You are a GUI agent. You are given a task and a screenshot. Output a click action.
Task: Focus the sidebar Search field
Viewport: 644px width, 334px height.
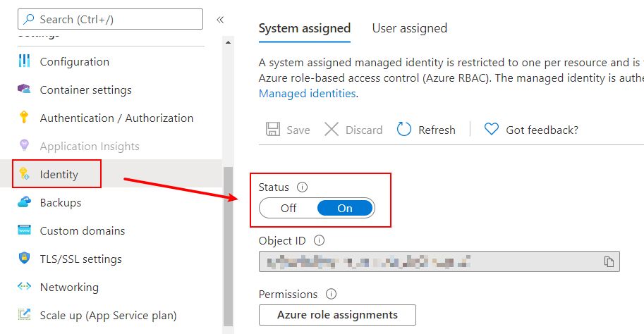click(110, 19)
